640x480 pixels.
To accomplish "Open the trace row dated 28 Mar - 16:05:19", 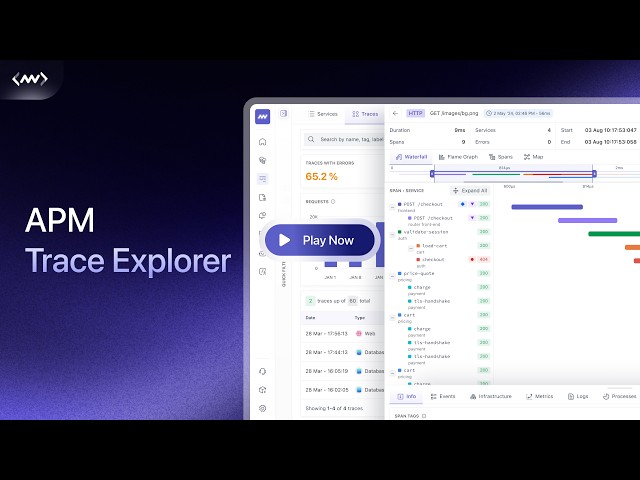I will (x=343, y=371).
